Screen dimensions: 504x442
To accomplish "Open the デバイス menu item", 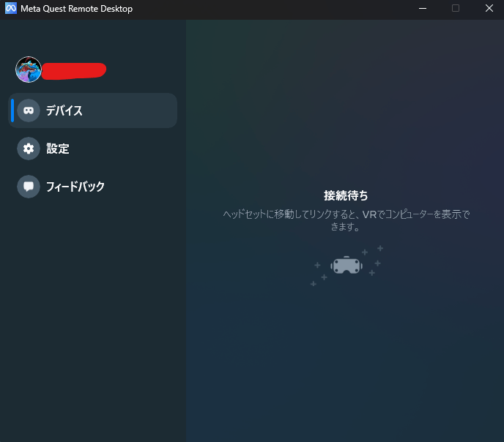I will point(92,110).
